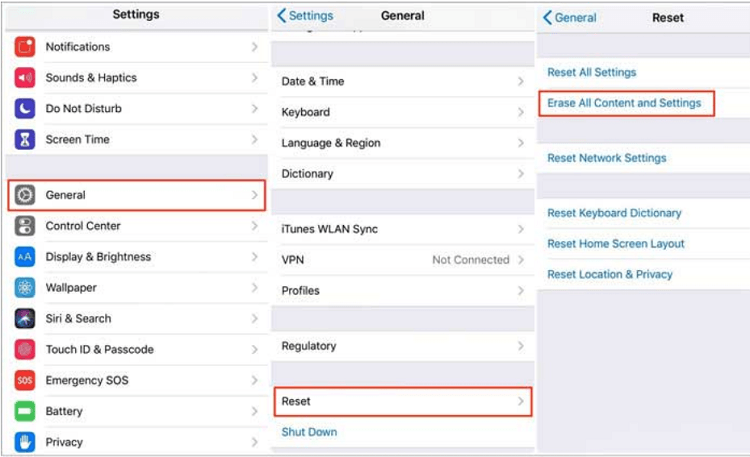
Task: Tap the Emergency SOS icon
Action: click(25, 381)
